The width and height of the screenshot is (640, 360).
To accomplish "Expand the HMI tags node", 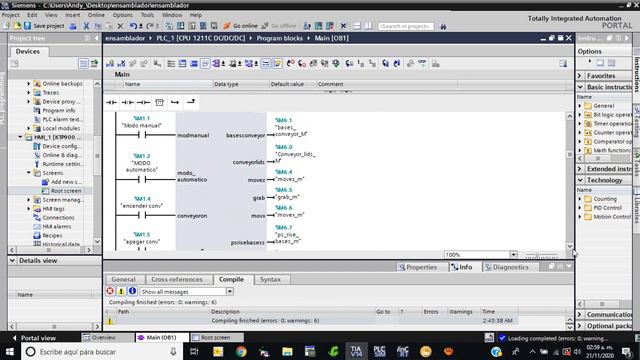I will click(x=29, y=209).
